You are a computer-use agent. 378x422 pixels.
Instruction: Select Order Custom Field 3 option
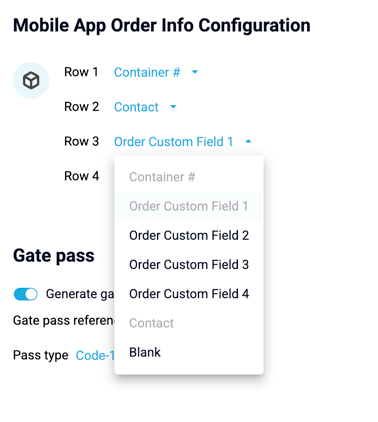coord(189,265)
